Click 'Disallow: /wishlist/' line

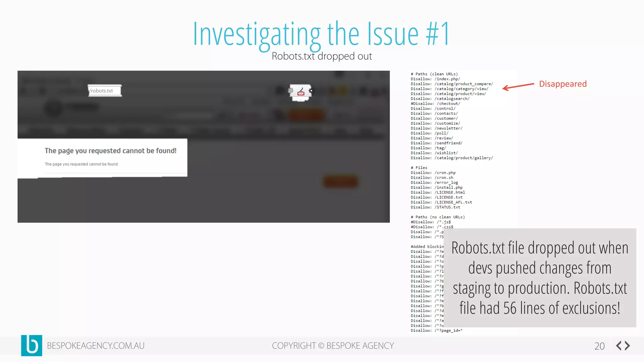coord(434,153)
